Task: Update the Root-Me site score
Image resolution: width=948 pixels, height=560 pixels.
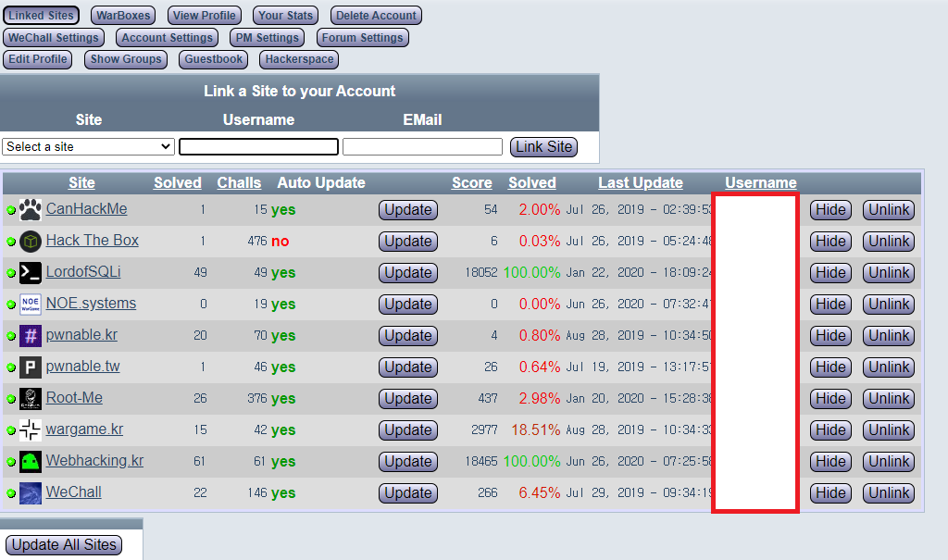Action: [x=408, y=399]
